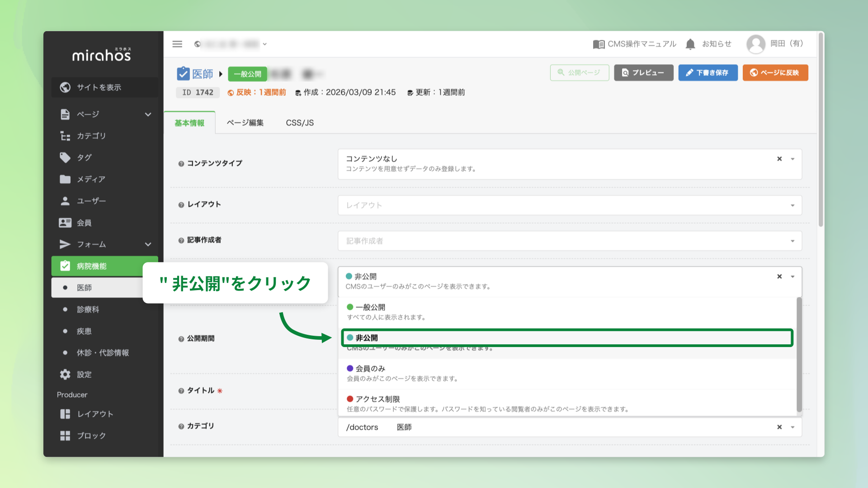
Task: Open 診療科 in the sidebar
Action: coord(88,310)
